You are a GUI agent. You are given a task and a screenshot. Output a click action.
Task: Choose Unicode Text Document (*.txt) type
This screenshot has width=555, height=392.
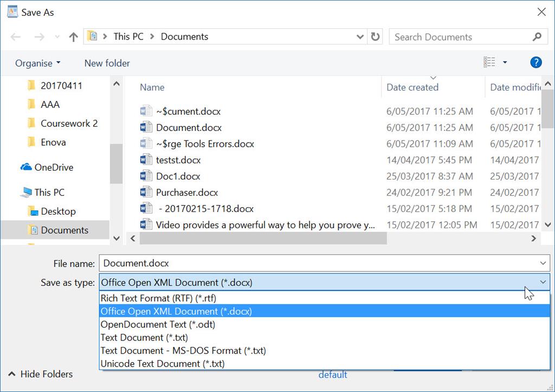325,364
